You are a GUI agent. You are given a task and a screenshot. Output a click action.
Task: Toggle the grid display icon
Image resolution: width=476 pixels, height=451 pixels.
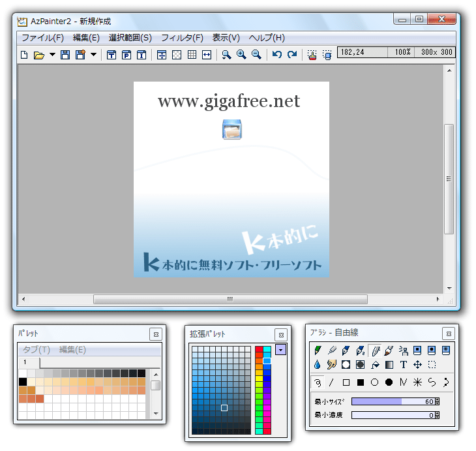(x=192, y=55)
